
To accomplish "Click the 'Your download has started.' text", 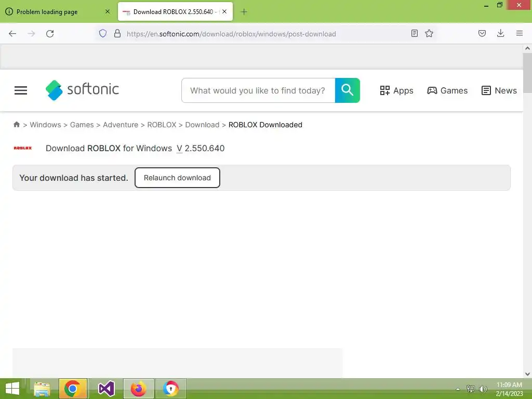I will (x=74, y=178).
